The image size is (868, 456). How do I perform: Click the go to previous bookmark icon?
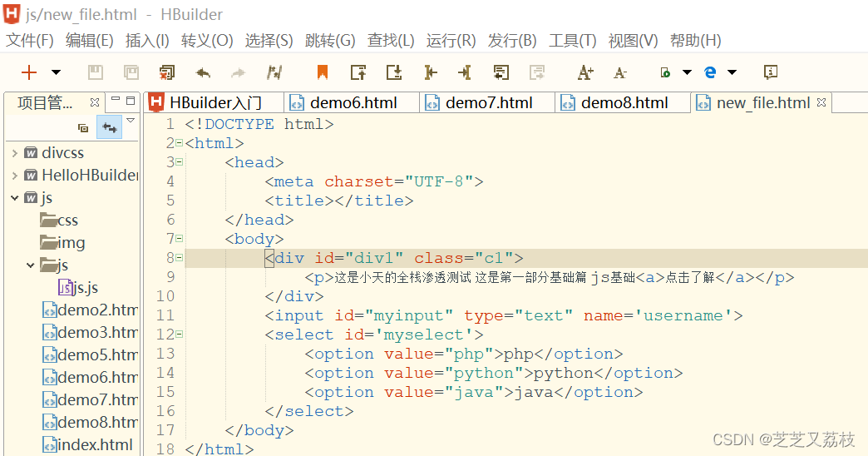pos(358,72)
